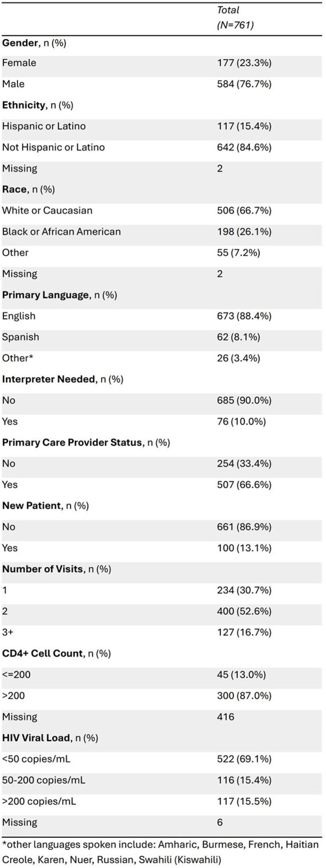Viewport: 326px width, 868px height.
Task: Click the Total (N=761) column header
Action: coord(235,18)
